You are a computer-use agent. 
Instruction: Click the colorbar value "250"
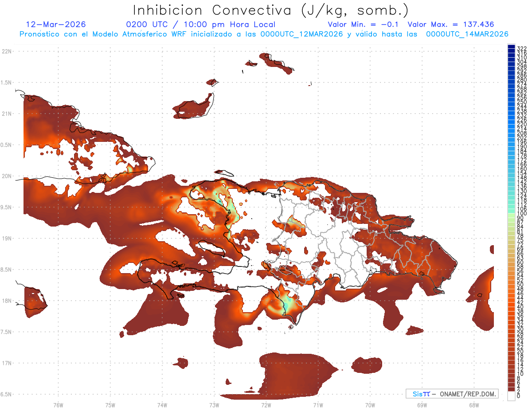(x=522, y=102)
